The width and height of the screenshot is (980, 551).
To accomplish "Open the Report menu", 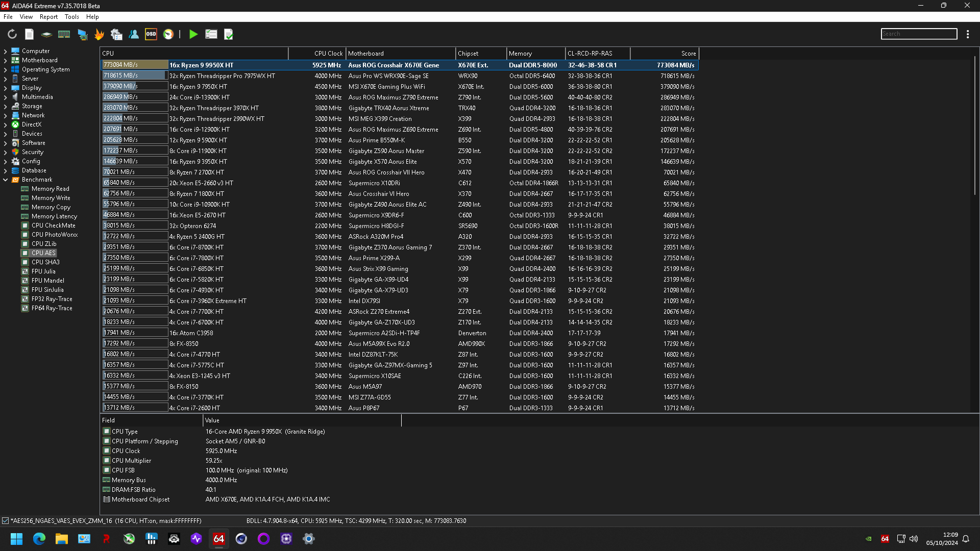I will click(x=48, y=17).
